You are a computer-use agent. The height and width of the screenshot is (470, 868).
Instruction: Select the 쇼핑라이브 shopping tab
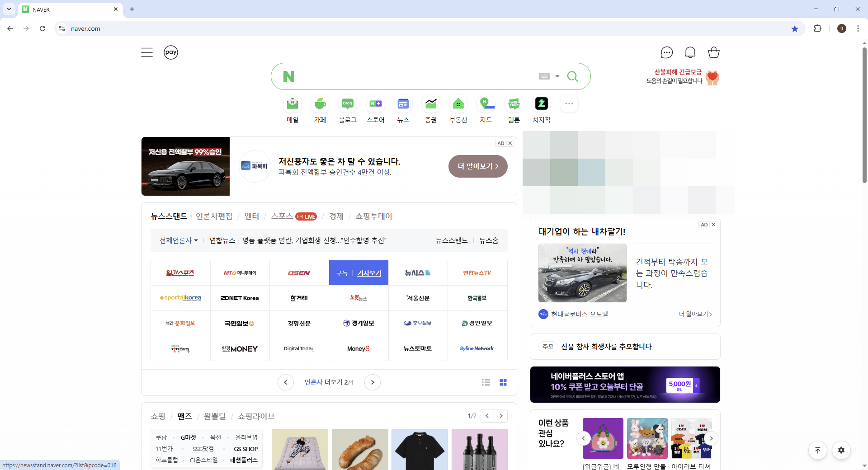tap(256, 416)
